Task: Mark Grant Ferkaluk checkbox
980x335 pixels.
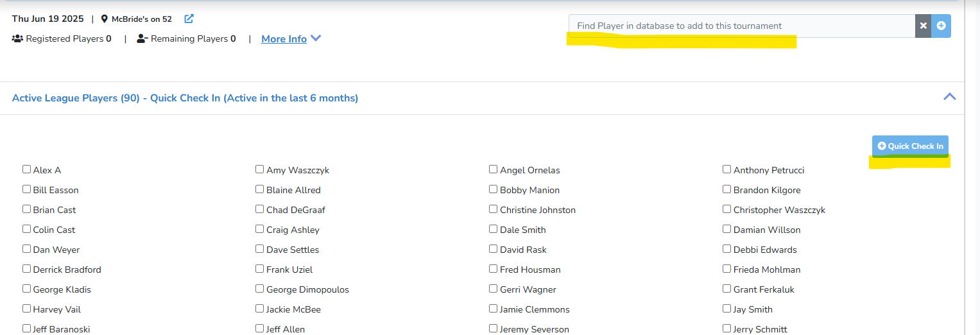Action: click(x=726, y=289)
